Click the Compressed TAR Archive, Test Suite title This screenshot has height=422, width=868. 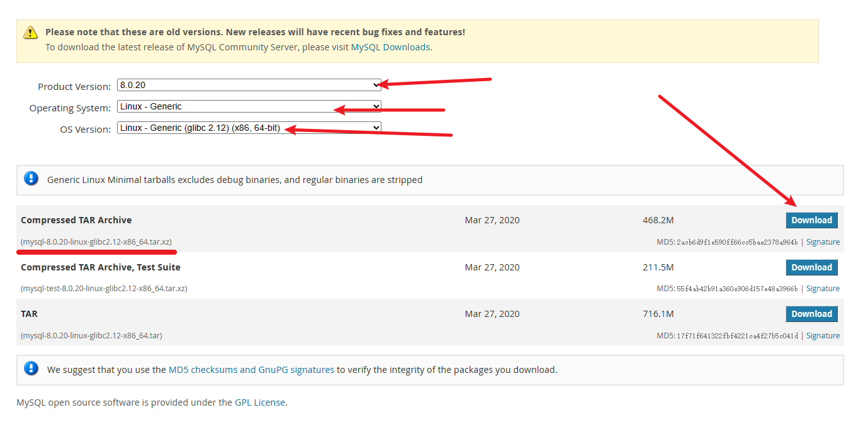(x=101, y=267)
